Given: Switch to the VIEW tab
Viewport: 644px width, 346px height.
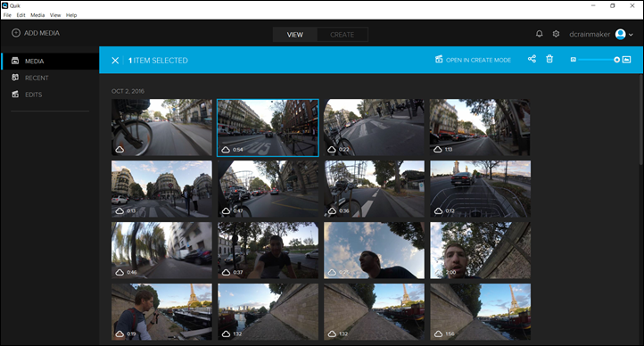Looking at the screenshot, I should [x=295, y=35].
